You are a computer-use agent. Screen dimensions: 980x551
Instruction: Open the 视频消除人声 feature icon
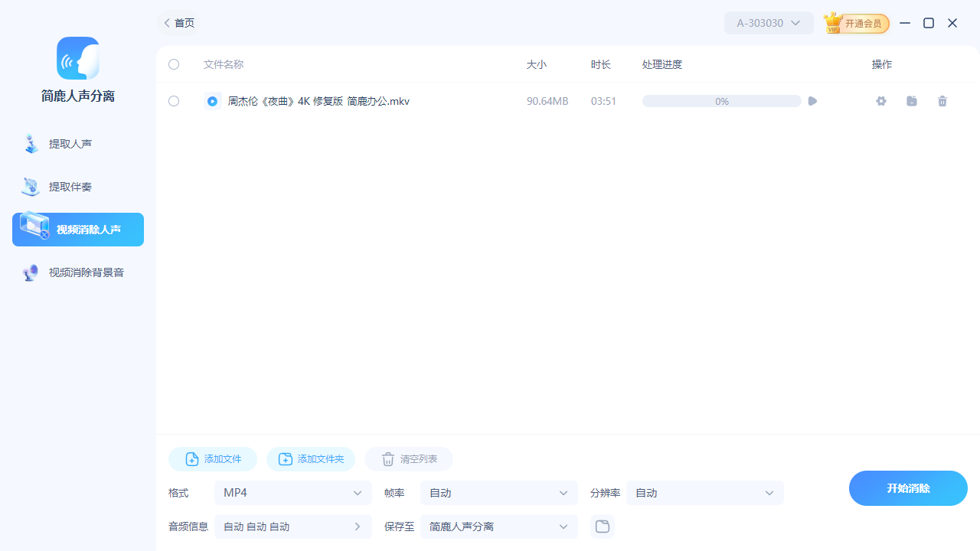click(34, 229)
